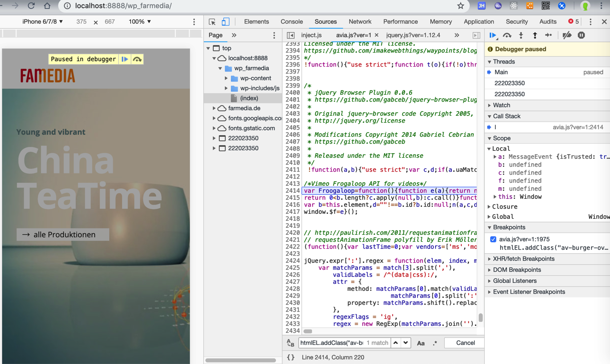Resume script execution in debugger toolbar
Viewport: 610px width, 364px height.
[493, 36]
